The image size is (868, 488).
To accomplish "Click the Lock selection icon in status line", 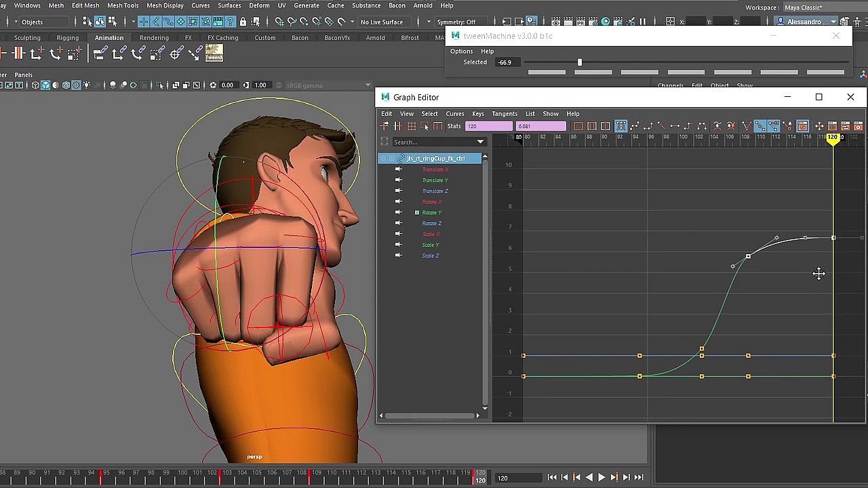I will [244, 22].
